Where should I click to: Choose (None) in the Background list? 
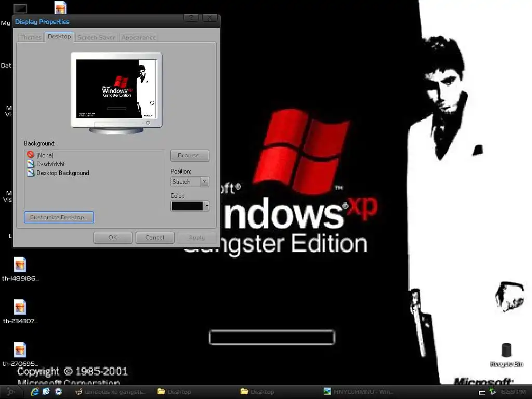pyautogui.click(x=45, y=155)
